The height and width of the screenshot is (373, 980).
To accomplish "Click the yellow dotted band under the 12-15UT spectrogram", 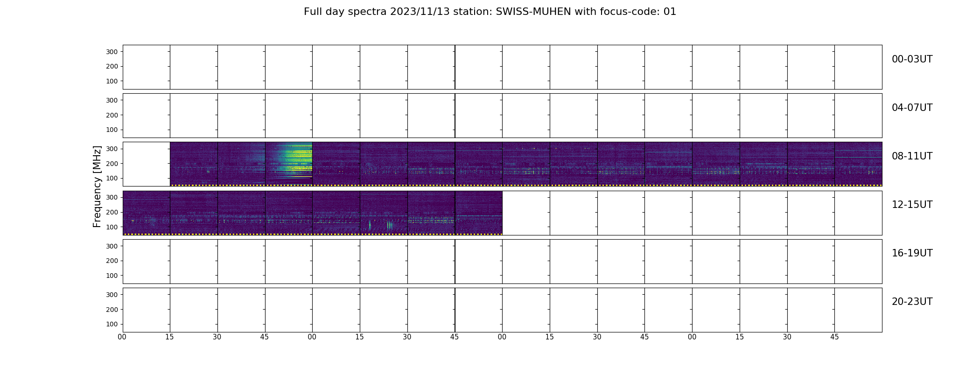I will pyautogui.click(x=312, y=234).
